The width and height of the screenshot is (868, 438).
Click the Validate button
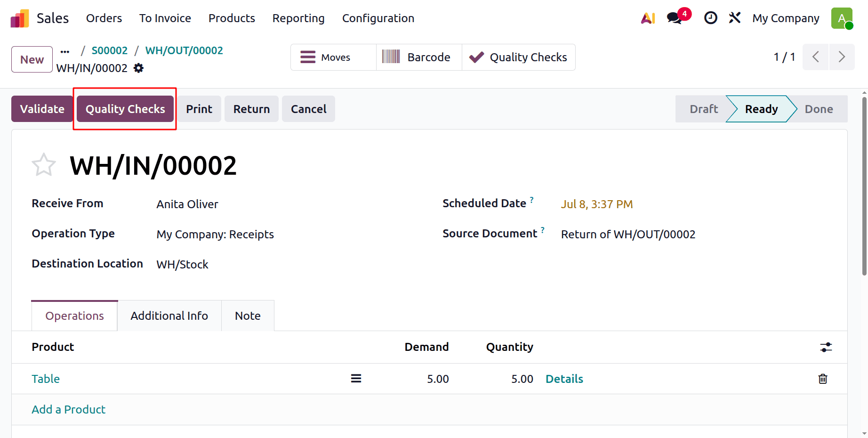pos(42,109)
